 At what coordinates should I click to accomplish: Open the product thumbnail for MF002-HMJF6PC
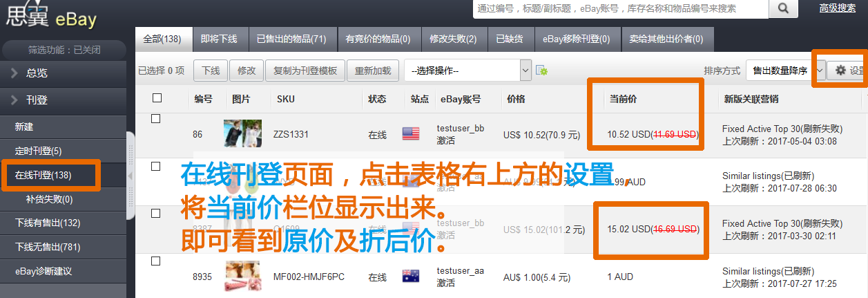[242, 277]
